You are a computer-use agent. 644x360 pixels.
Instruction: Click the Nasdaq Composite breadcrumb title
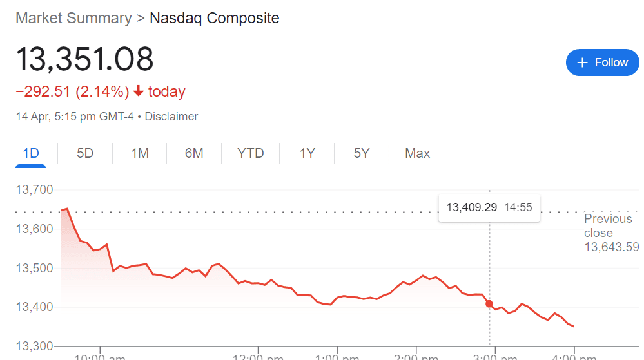coord(214,18)
